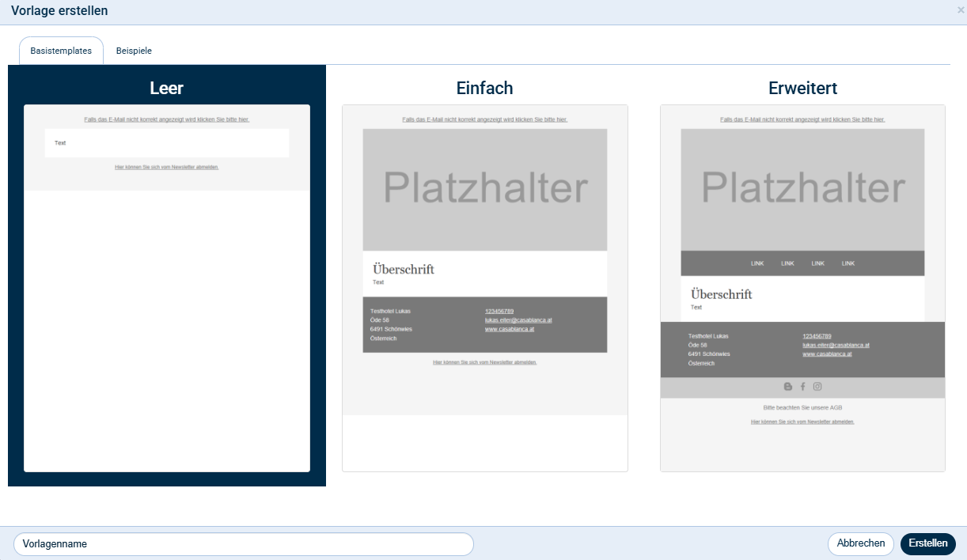Viewport: 967px width, 560px height.
Task: Focus the Vorlagenname input field
Action: click(x=243, y=544)
